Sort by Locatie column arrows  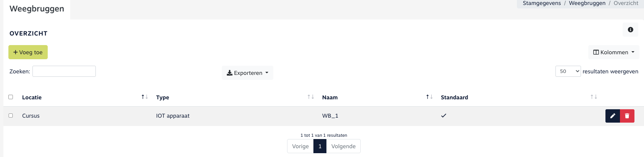click(145, 97)
